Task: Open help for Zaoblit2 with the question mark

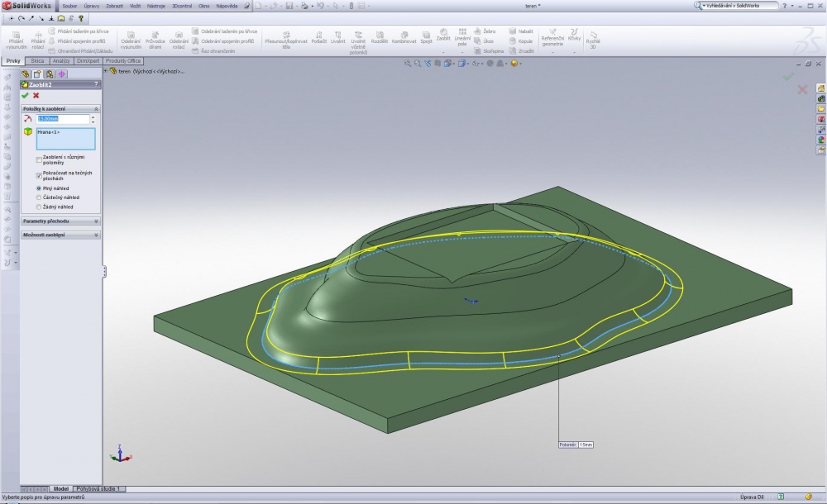Action: [96, 84]
